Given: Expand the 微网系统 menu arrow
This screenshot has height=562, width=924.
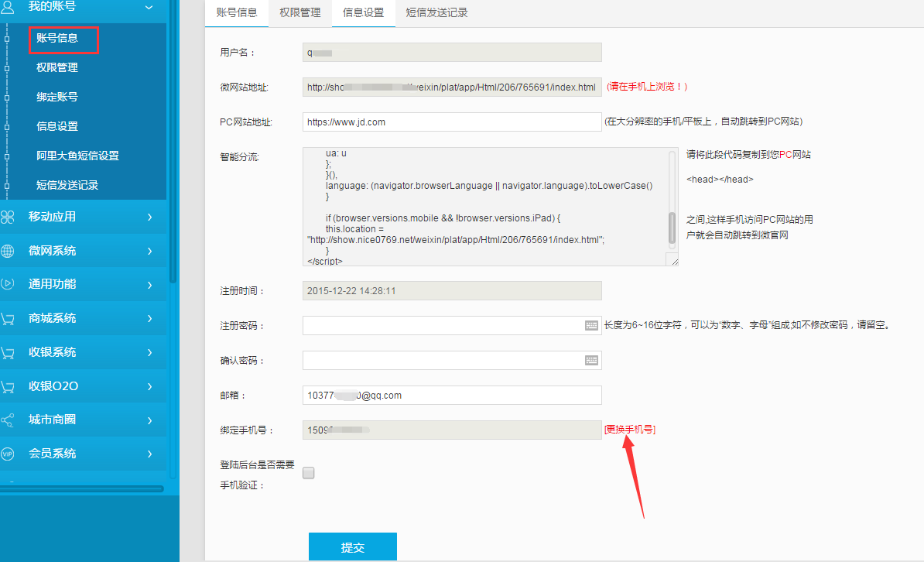Looking at the screenshot, I should click(149, 252).
